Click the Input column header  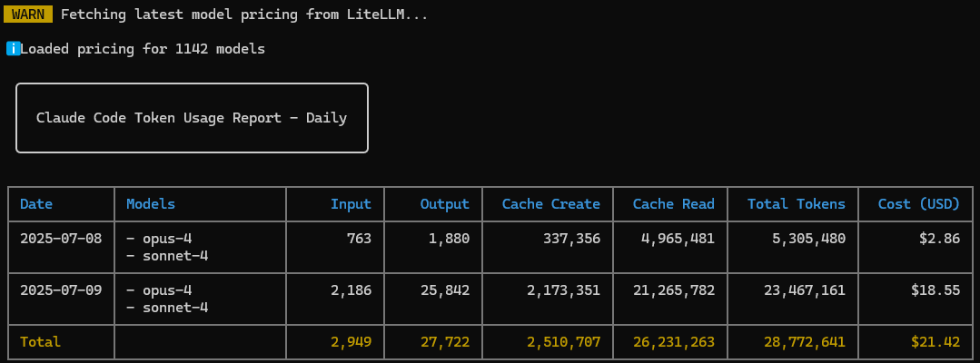click(351, 203)
